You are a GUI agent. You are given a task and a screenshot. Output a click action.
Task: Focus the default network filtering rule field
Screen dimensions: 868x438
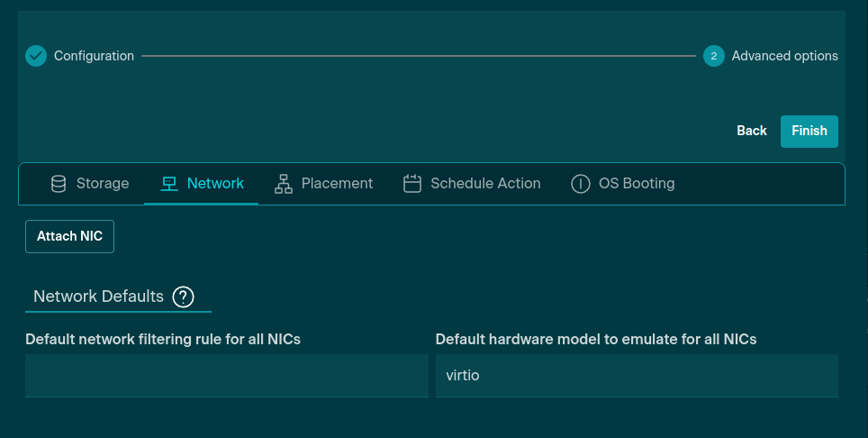click(226, 375)
